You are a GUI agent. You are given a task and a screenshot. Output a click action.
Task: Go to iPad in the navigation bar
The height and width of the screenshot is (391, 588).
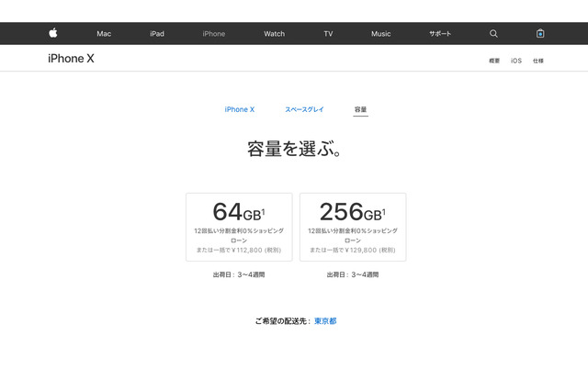[x=157, y=34]
